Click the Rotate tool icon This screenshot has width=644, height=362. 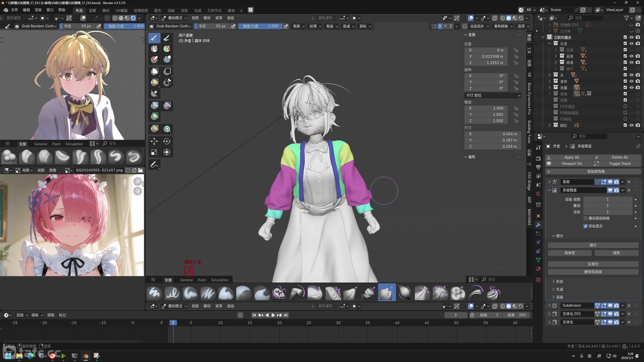point(167,141)
